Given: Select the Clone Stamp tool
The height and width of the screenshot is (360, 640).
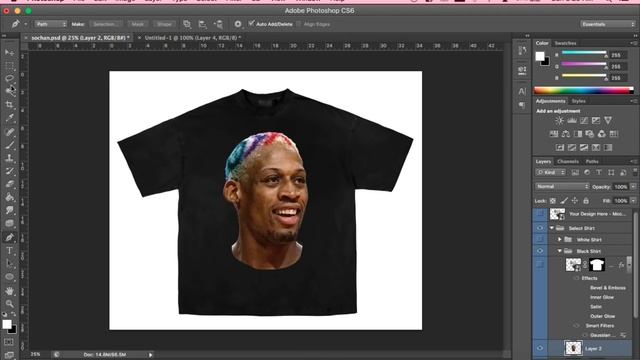Looking at the screenshot, I should coord(9,158).
